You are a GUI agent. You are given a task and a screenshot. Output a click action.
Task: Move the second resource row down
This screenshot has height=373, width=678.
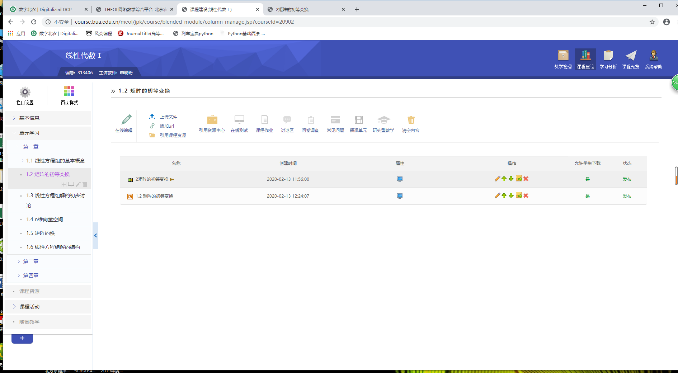pos(511,195)
